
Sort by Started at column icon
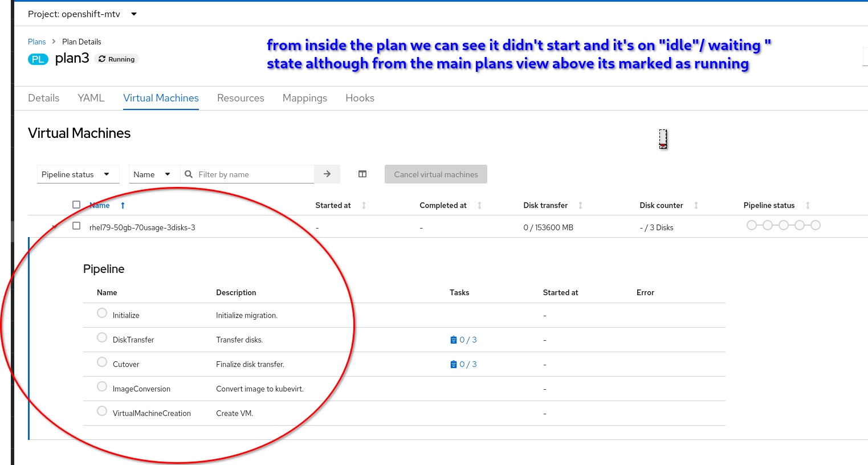tap(364, 206)
